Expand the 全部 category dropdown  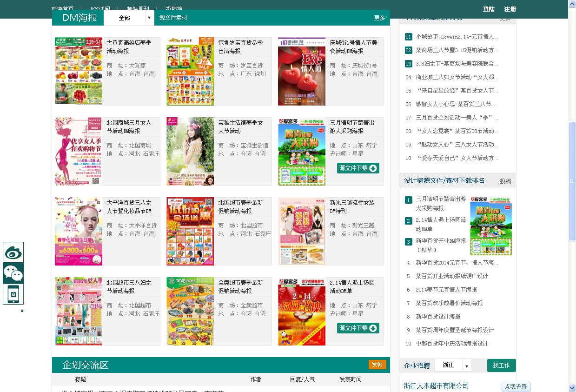click(x=149, y=18)
